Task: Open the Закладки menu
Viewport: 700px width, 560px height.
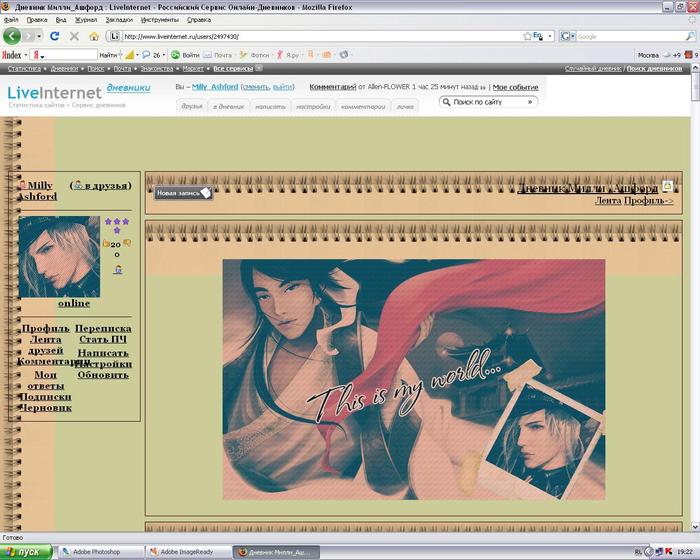Action: pos(119,20)
